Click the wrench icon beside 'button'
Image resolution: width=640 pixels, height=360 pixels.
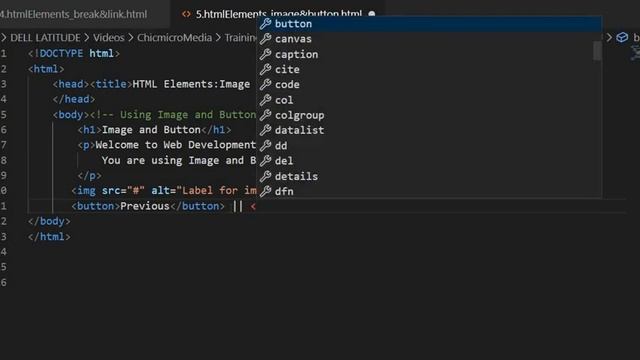266,24
